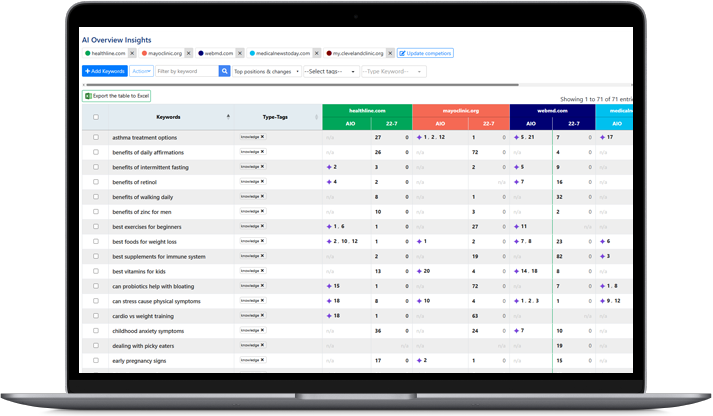Viewport: 713px width, 416px height.
Task: Click webmd.com column header
Action: [x=552, y=110]
